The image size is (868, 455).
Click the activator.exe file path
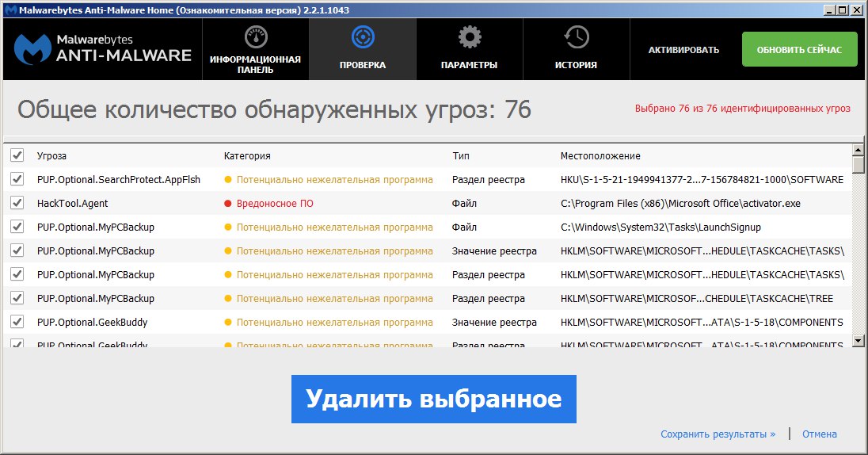coord(680,204)
